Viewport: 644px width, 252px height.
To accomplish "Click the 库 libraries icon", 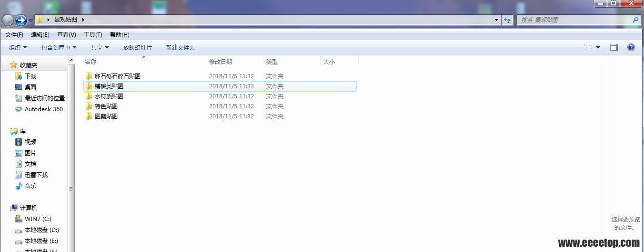I will [14, 131].
